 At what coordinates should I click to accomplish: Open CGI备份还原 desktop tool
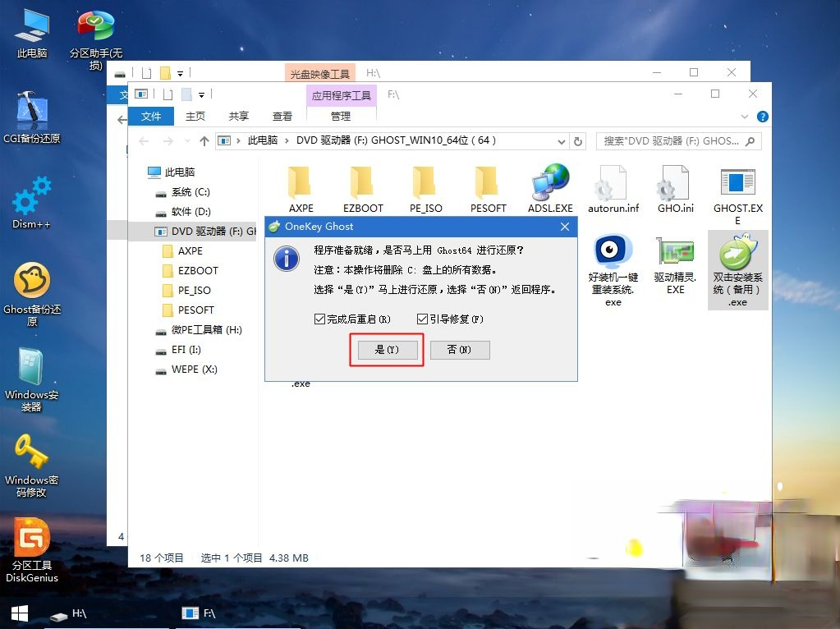[x=31, y=117]
